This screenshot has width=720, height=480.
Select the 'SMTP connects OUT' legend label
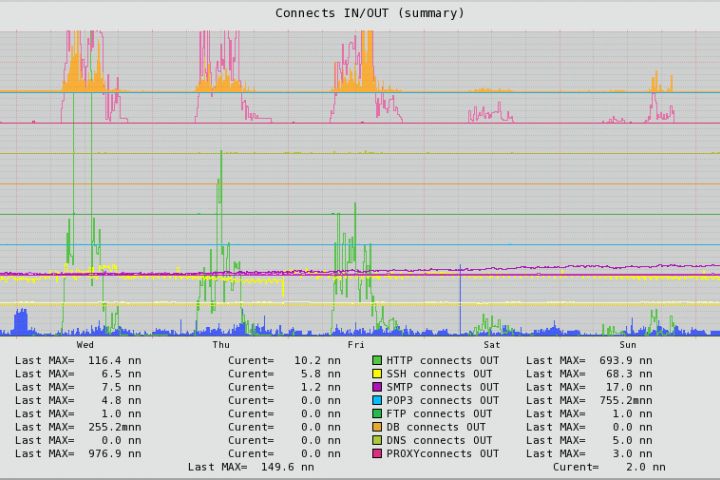(x=443, y=387)
